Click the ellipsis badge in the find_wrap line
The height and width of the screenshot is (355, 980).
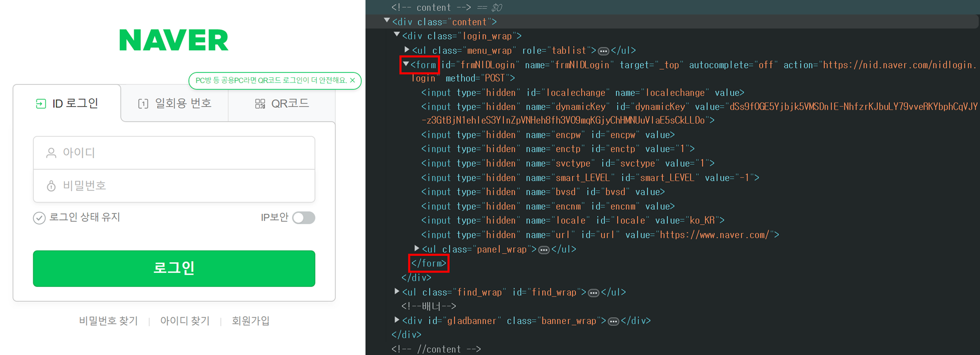pyautogui.click(x=594, y=293)
